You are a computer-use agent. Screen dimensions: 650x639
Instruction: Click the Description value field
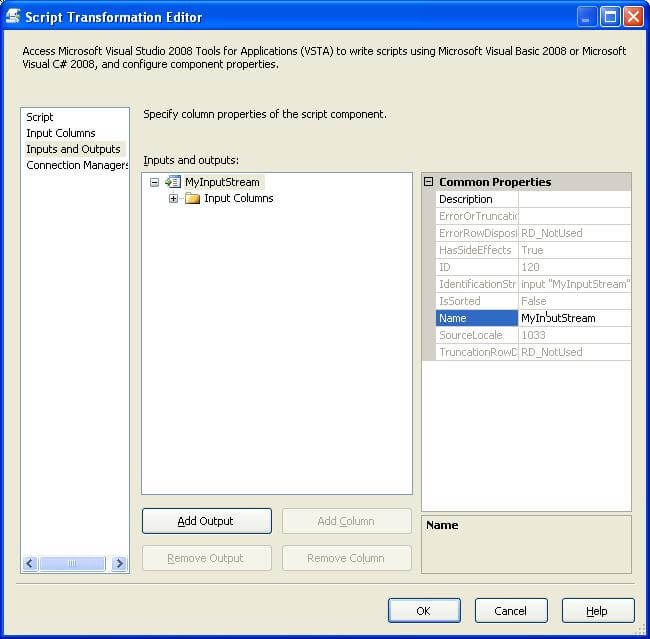pos(575,199)
